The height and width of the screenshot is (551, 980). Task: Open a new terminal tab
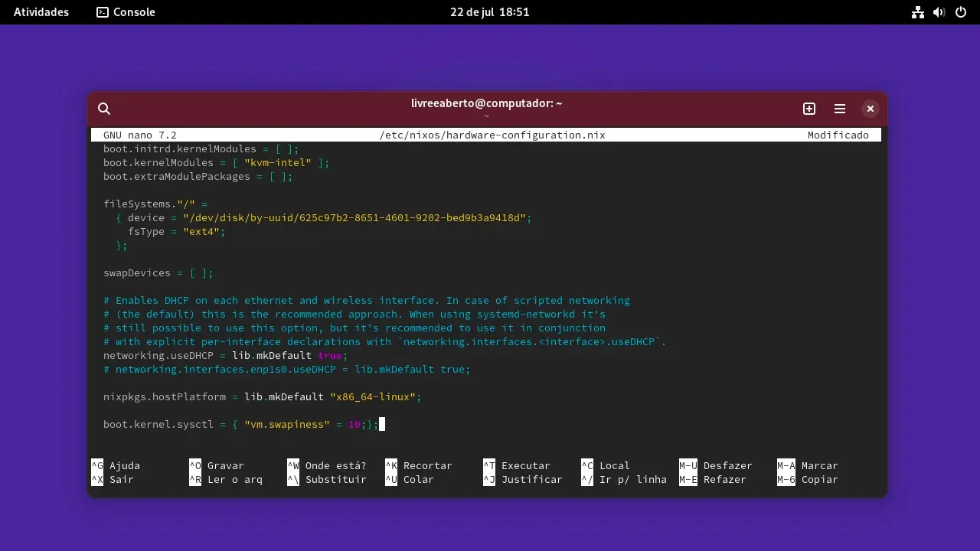coord(809,109)
